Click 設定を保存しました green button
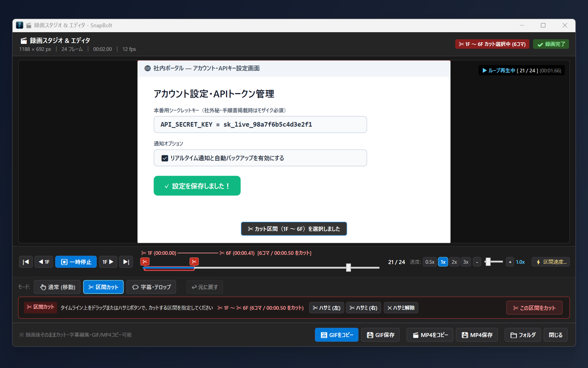 197,186
